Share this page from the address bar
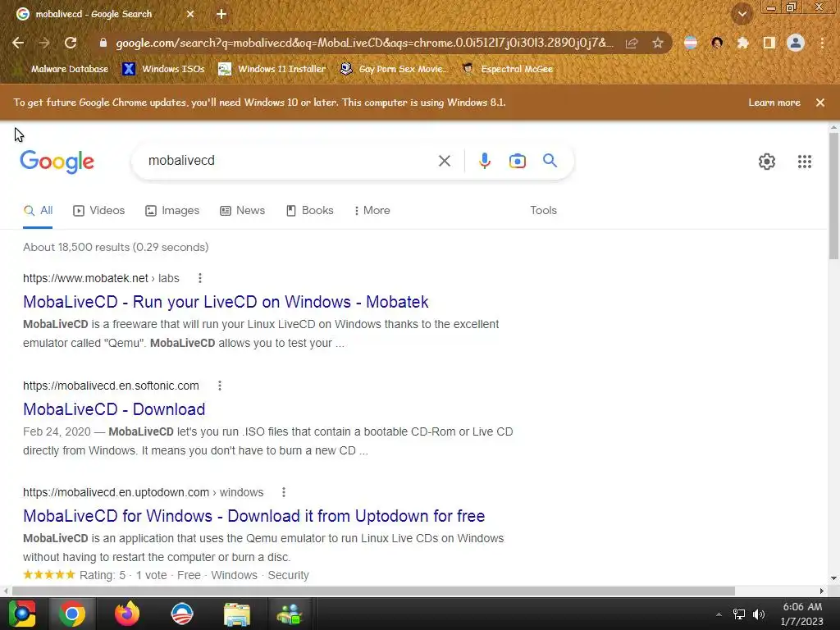This screenshot has height=630, width=840. pyautogui.click(x=632, y=43)
